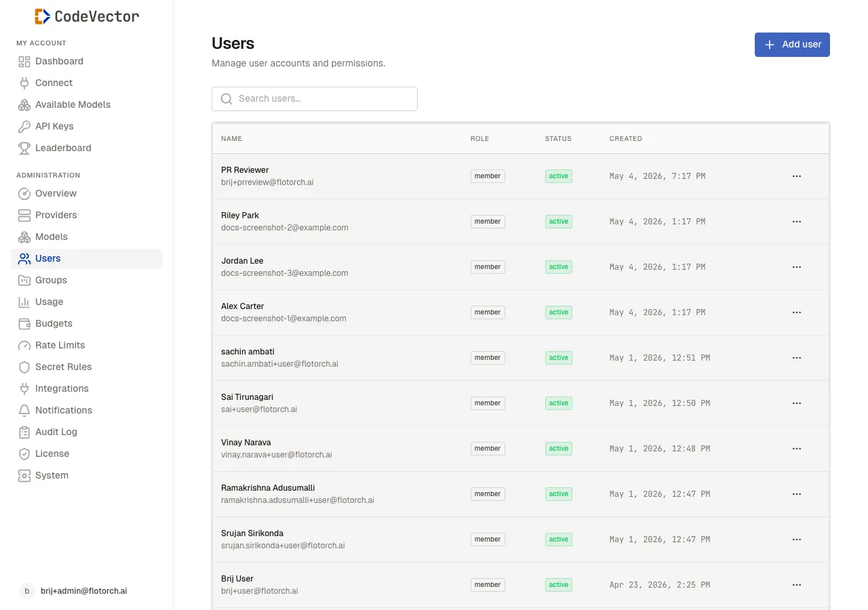
Task: Click member badge in Brij User row
Action: point(488,585)
